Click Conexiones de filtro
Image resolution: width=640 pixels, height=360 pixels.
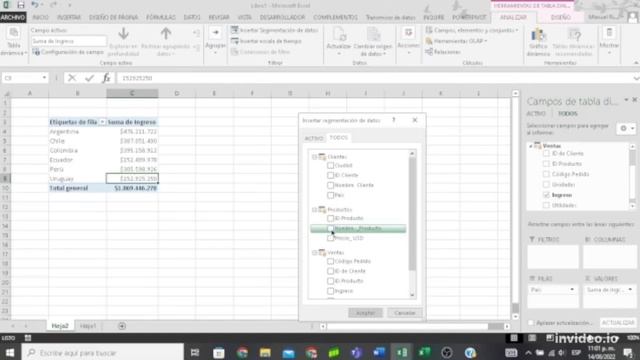(x=260, y=52)
